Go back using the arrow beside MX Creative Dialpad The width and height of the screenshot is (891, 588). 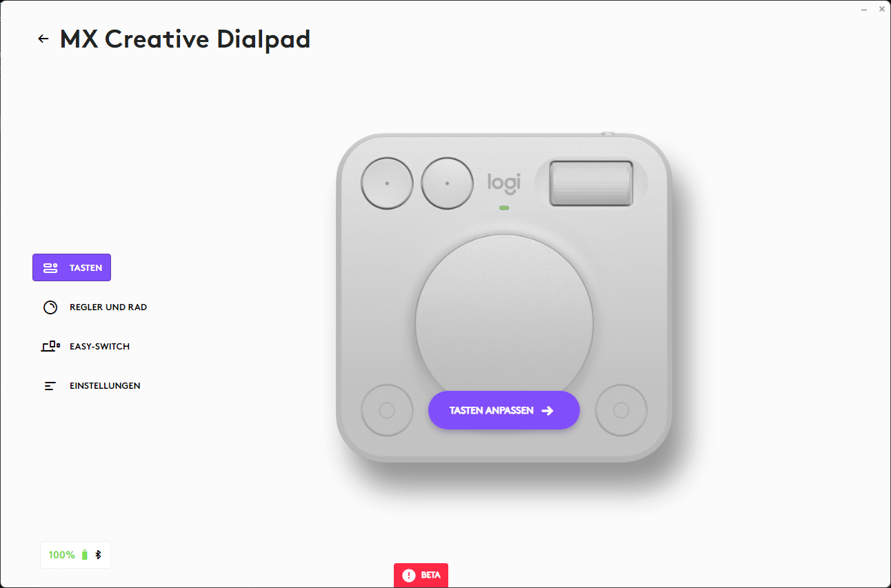43,39
